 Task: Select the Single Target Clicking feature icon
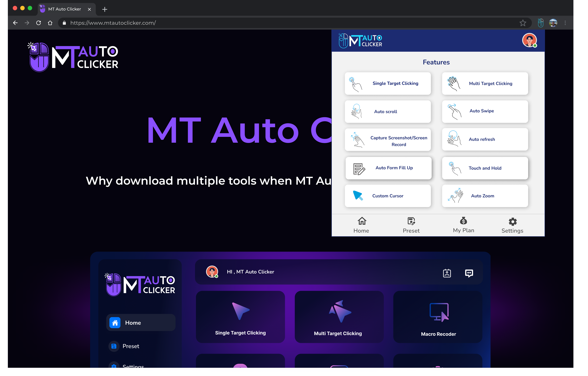click(388, 83)
